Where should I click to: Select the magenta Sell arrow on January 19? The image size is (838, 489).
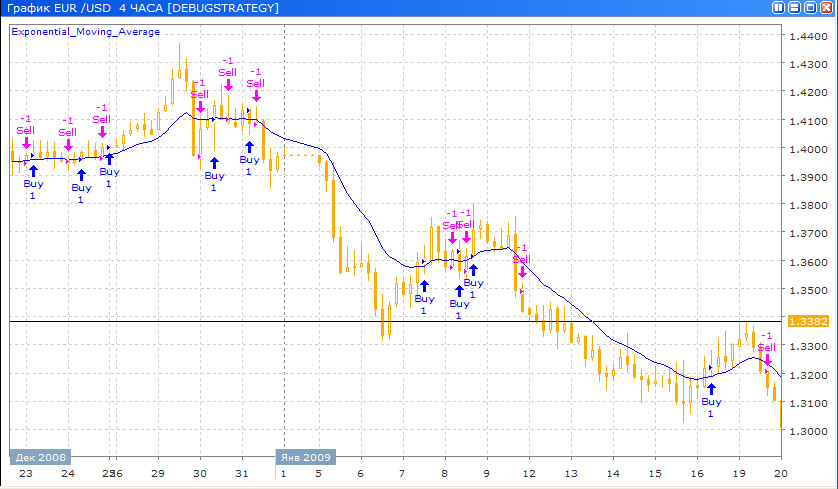[x=767, y=359]
